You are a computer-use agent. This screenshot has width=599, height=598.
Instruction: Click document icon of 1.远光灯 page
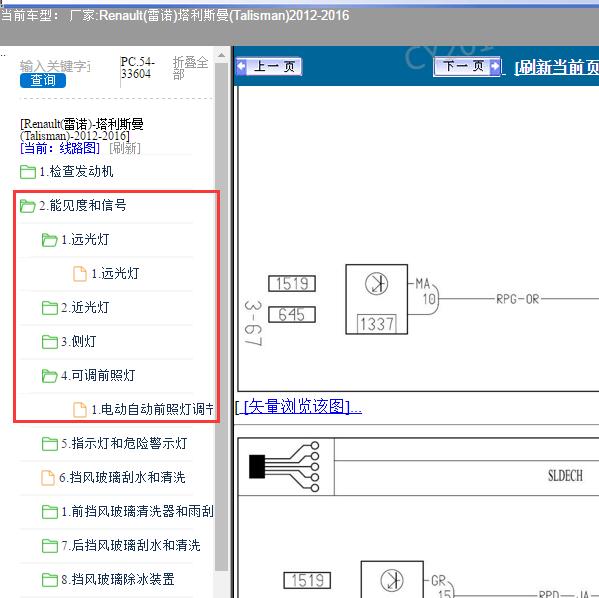tap(80, 274)
